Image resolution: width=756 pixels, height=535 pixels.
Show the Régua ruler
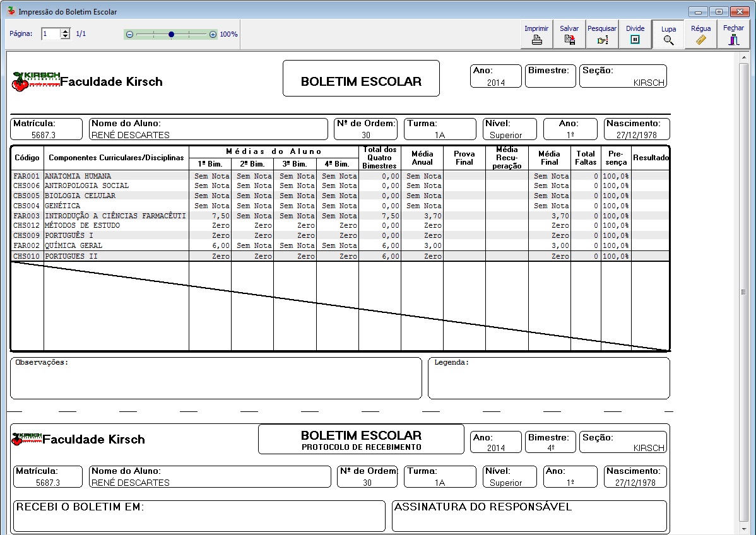701,34
